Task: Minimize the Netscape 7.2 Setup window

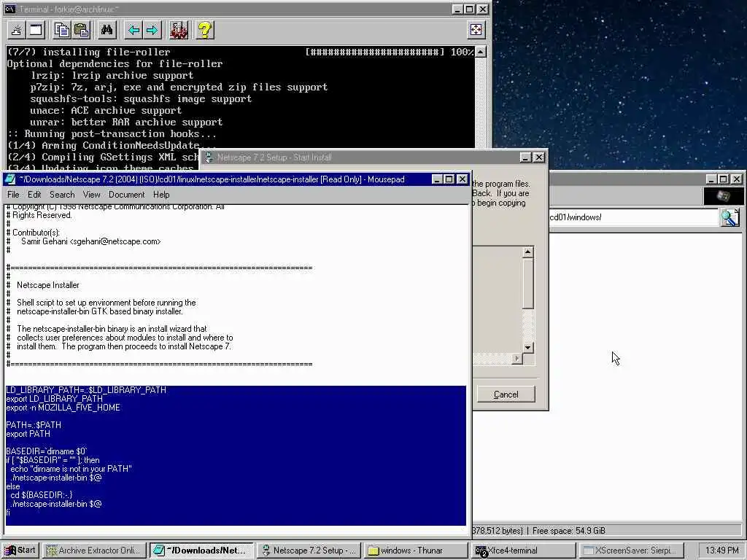Action: (x=525, y=157)
